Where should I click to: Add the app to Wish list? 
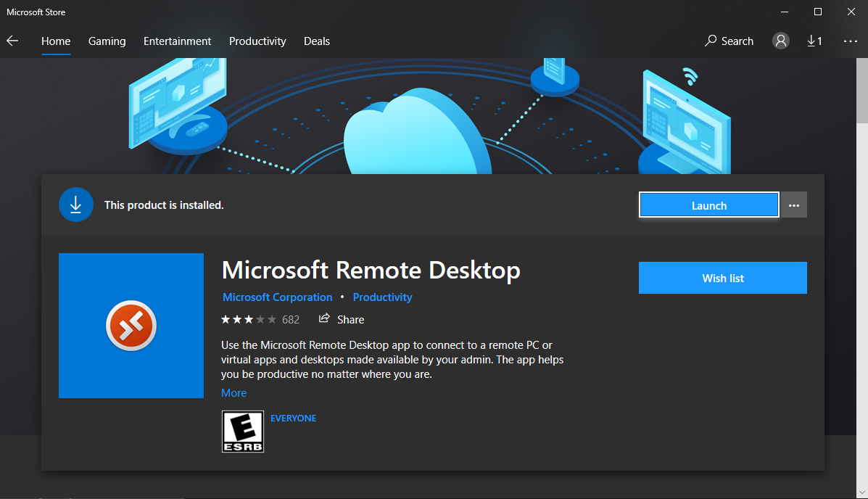click(723, 278)
